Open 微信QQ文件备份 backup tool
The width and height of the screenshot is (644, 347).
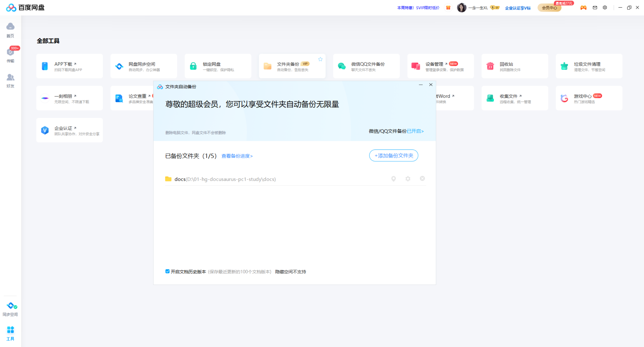click(366, 66)
